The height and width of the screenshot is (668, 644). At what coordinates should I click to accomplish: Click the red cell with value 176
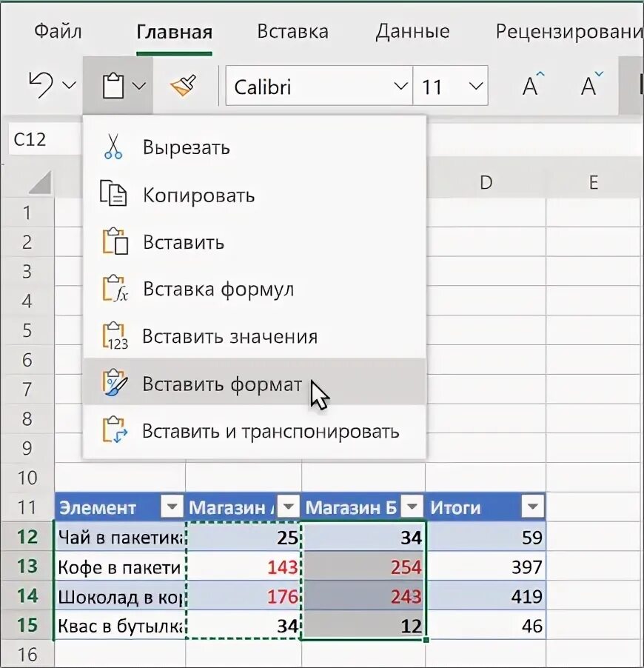244,596
